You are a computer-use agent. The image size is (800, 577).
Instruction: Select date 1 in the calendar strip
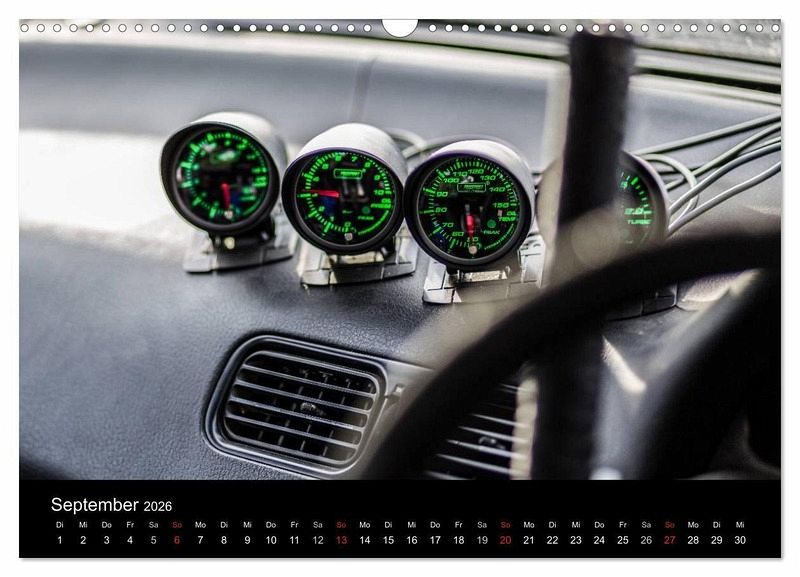coord(60,540)
